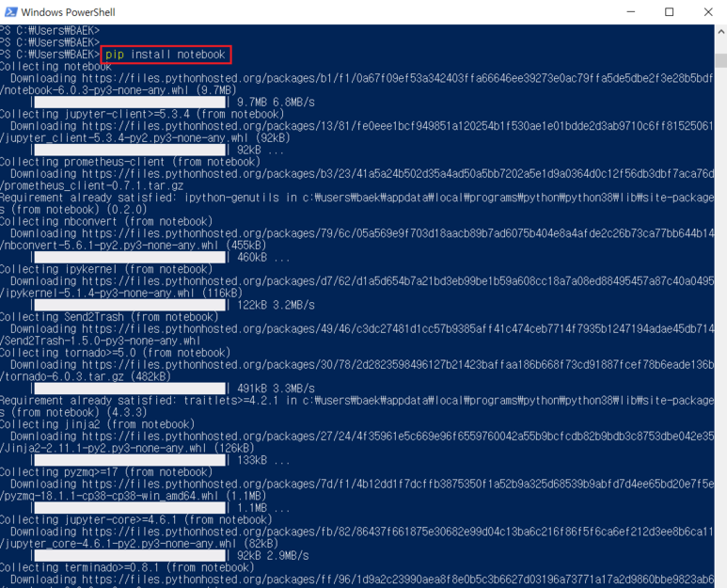Click the "133kB ..." progress text
The image size is (727, 588).
(x=263, y=460)
